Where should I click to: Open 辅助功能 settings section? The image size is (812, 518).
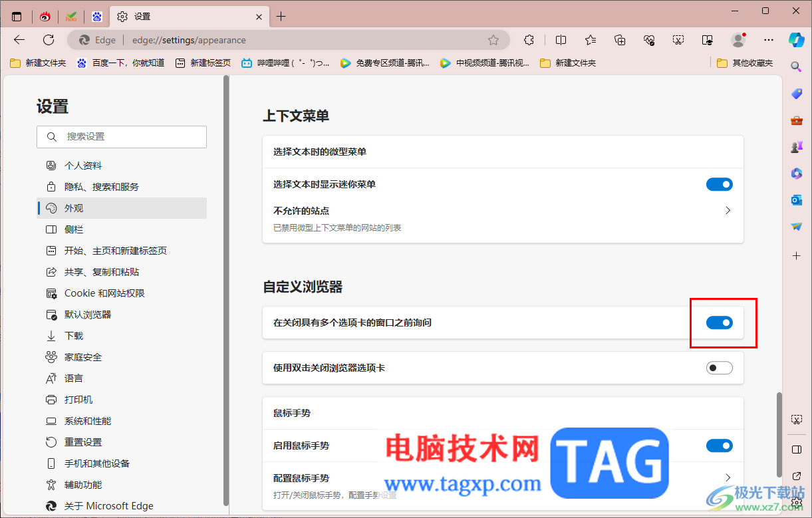click(x=122, y=485)
